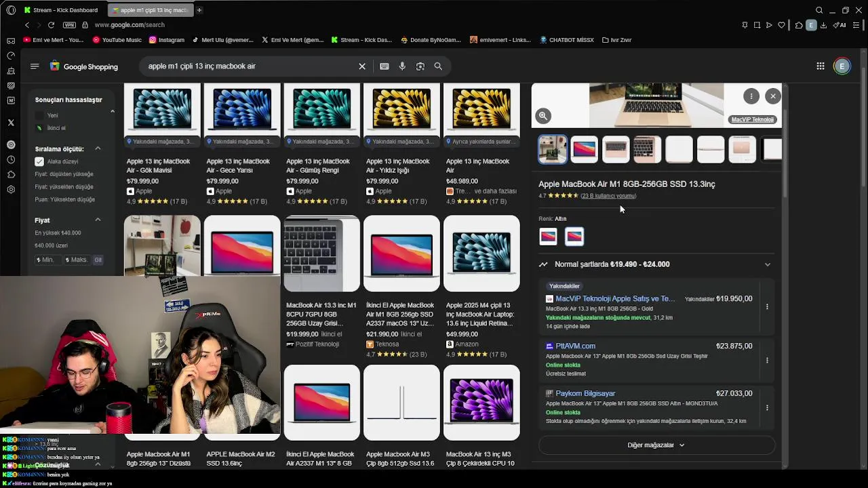Screen dimensions: 868x488
Task: Sort by Fiyat: düşükten yükseğe
Action: pyautogui.click(x=64, y=174)
